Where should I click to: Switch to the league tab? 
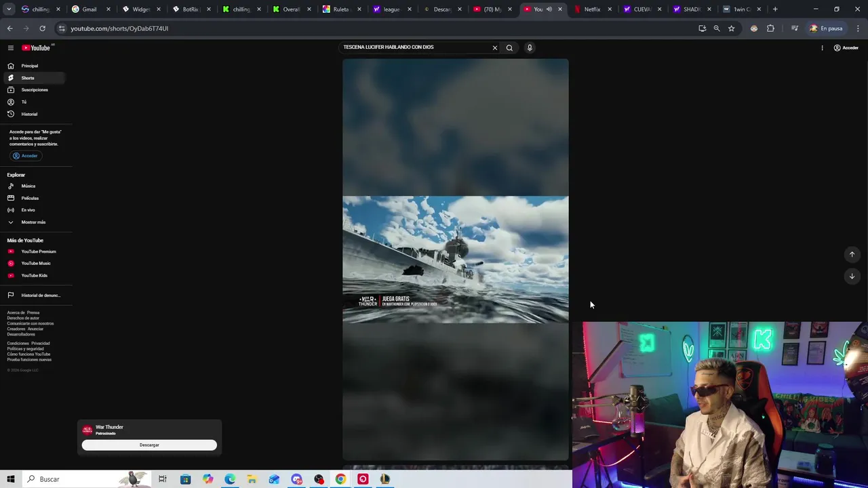[x=391, y=9]
